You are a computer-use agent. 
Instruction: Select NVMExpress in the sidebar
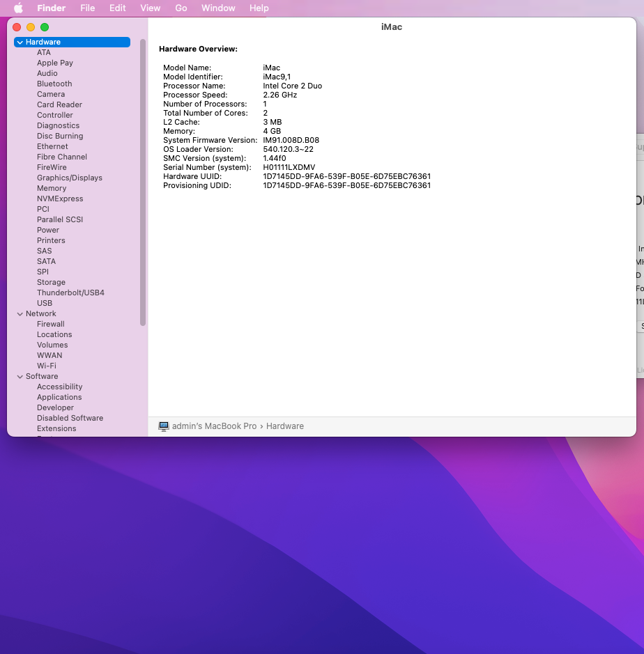[x=60, y=198]
